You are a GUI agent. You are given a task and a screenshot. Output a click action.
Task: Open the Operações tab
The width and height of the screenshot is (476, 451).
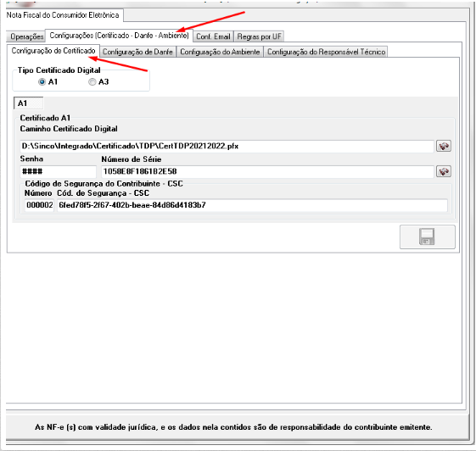point(26,36)
